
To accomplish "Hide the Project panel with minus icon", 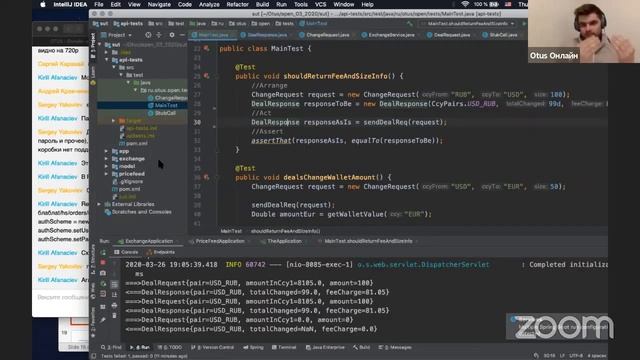I will 182,35.
